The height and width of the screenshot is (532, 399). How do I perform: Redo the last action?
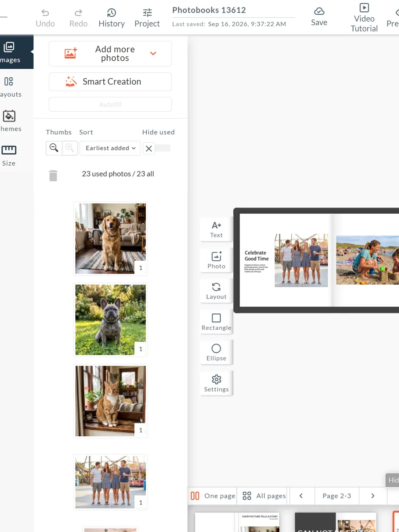pos(78,18)
